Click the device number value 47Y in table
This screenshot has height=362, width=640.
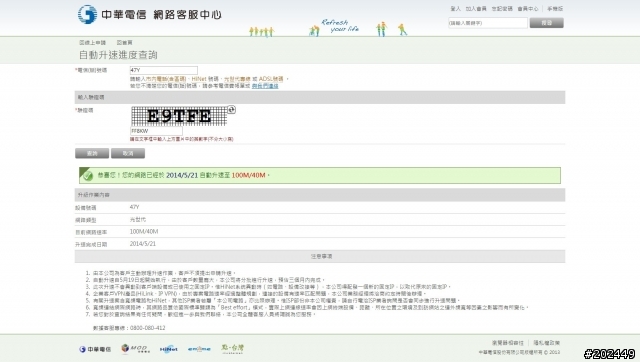coord(134,207)
